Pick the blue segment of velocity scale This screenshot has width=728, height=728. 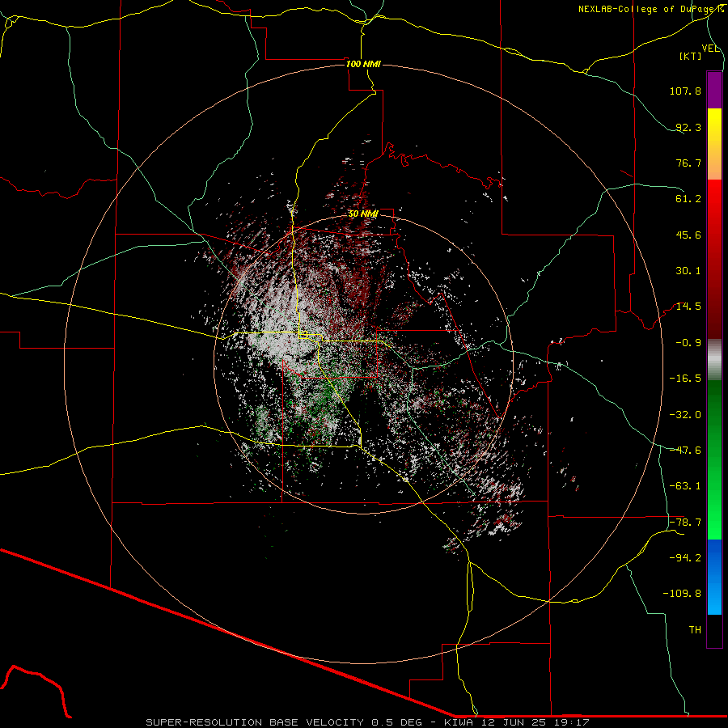[714, 577]
